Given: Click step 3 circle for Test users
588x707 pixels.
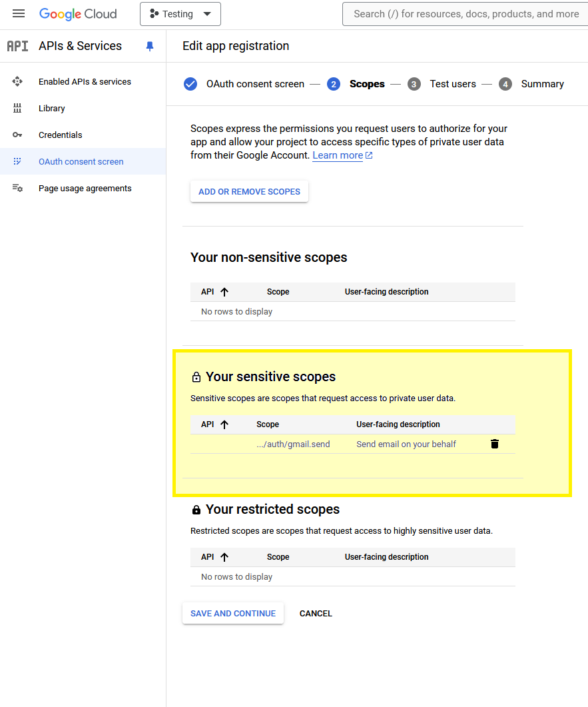Looking at the screenshot, I should tap(414, 84).
